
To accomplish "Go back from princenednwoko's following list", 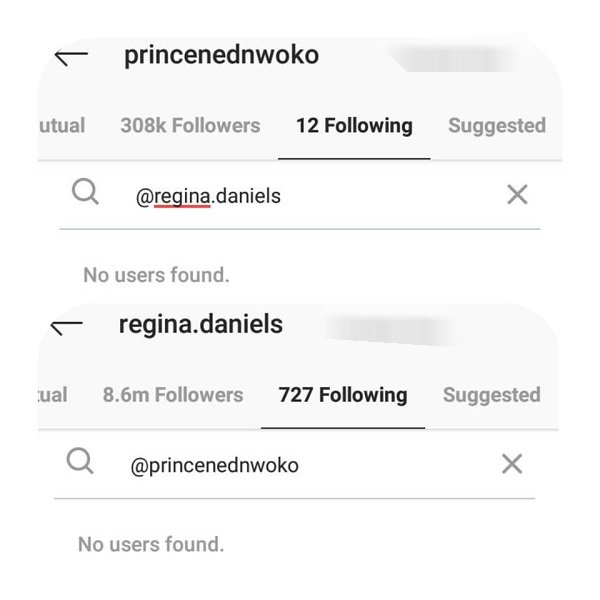I will [70, 57].
